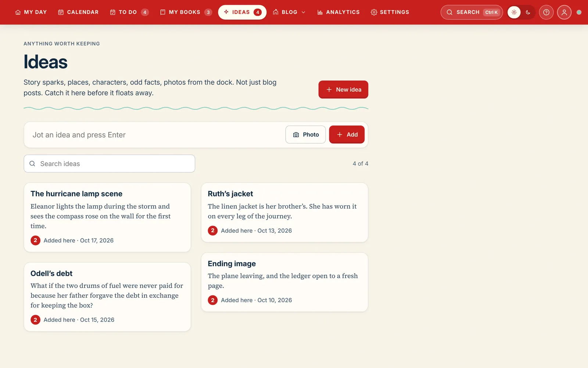The width and height of the screenshot is (588, 368).
Task: Click the red badge on Ruth's jacket card
Action: tap(212, 231)
